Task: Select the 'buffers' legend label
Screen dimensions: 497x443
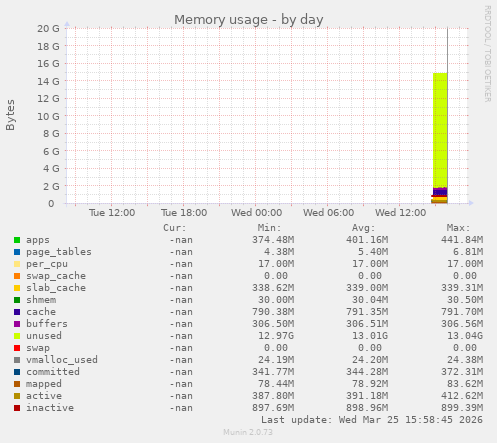Action: click(47, 324)
